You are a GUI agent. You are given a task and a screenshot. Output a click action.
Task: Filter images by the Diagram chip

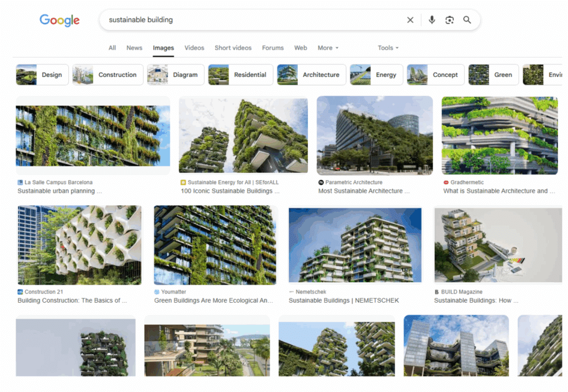pos(176,75)
